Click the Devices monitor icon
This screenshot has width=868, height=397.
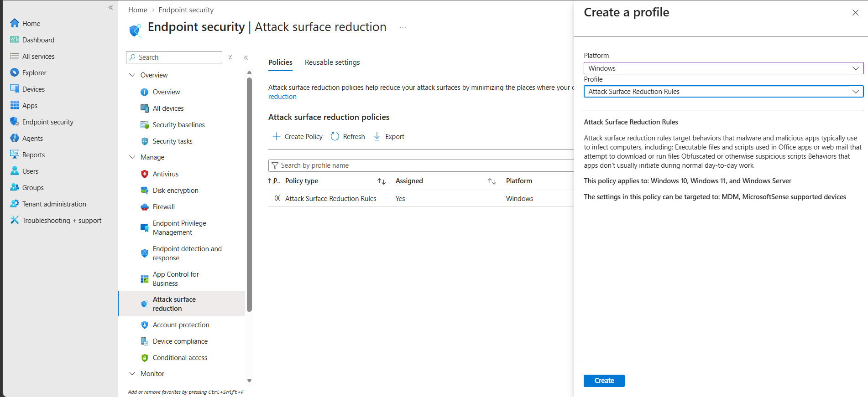pos(15,89)
